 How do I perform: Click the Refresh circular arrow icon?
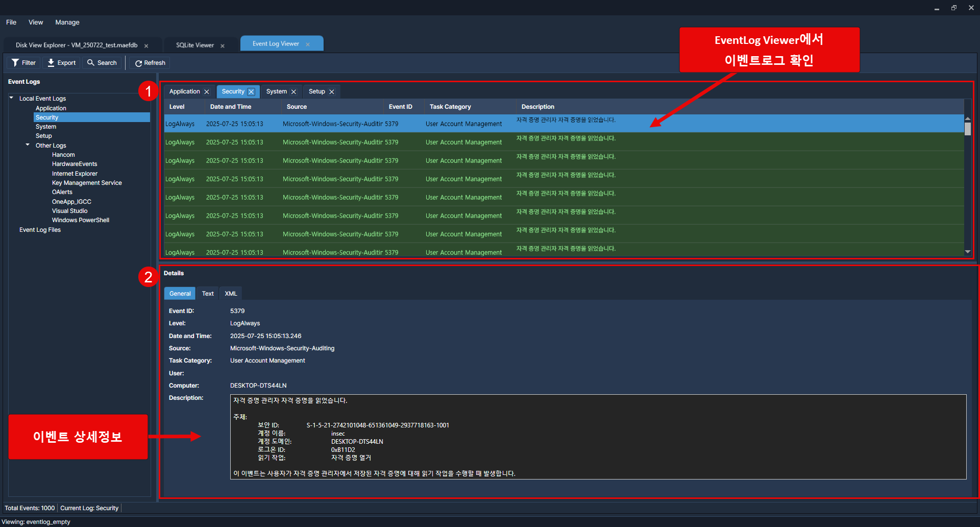click(x=138, y=63)
